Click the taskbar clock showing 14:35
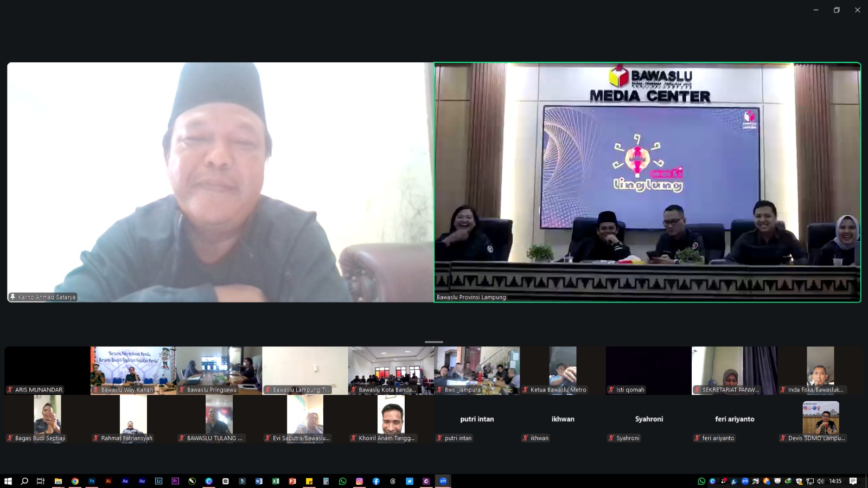This screenshot has height=488, width=868. click(835, 481)
